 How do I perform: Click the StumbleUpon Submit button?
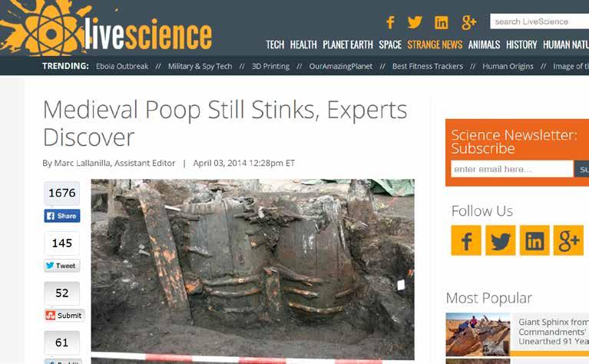coord(65,315)
